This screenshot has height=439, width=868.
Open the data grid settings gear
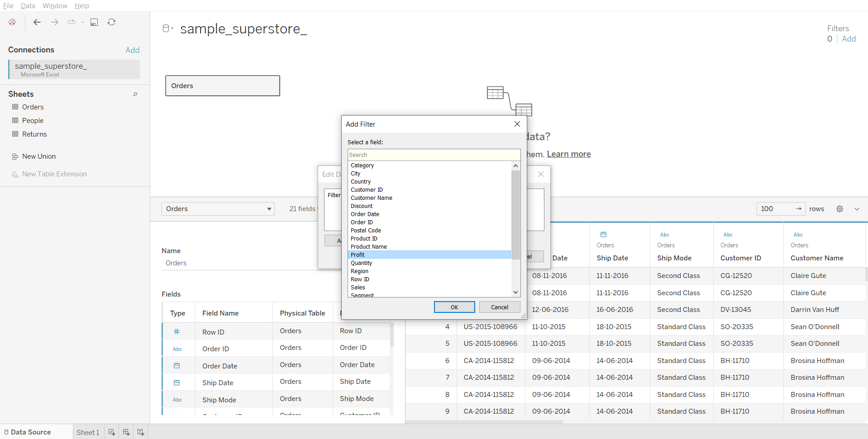pyautogui.click(x=839, y=209)
